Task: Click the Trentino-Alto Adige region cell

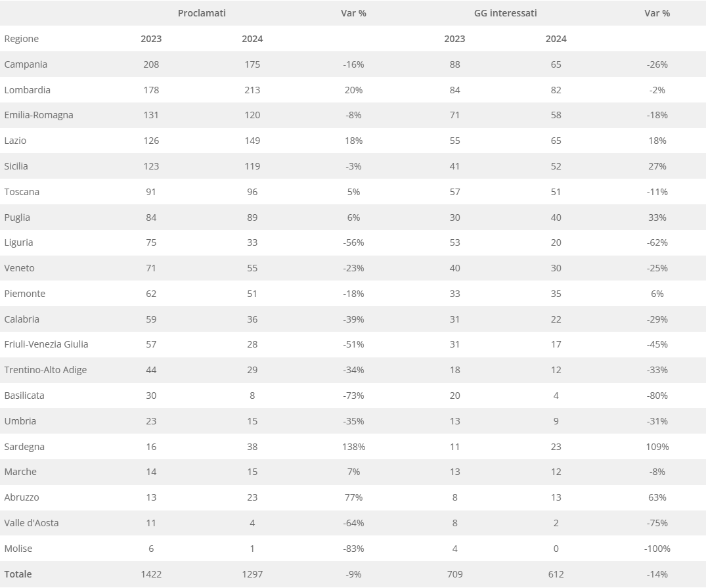Action: (45, 370)
